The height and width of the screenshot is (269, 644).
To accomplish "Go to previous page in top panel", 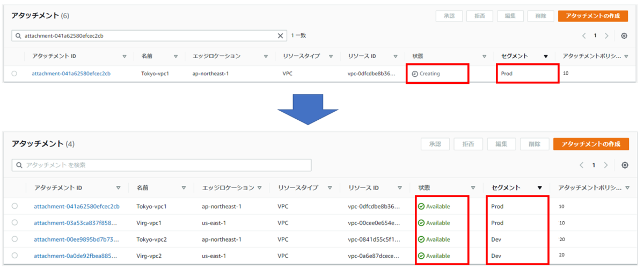I will tap(584, 36).
